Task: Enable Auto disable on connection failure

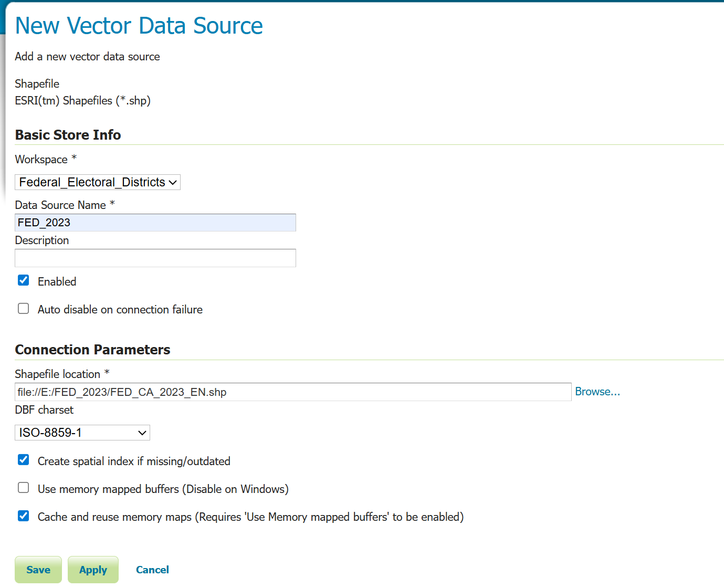Action: (x=24, y=309)
